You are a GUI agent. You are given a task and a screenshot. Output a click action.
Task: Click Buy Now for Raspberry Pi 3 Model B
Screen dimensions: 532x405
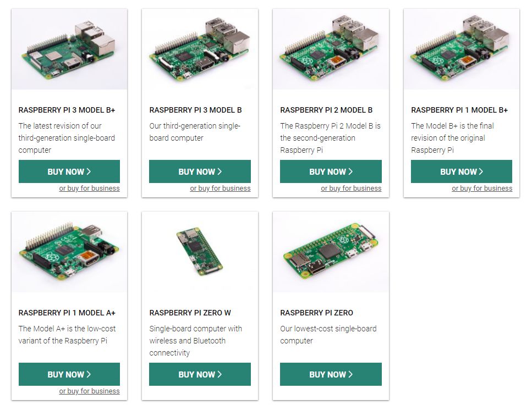(x=200, y=171)
